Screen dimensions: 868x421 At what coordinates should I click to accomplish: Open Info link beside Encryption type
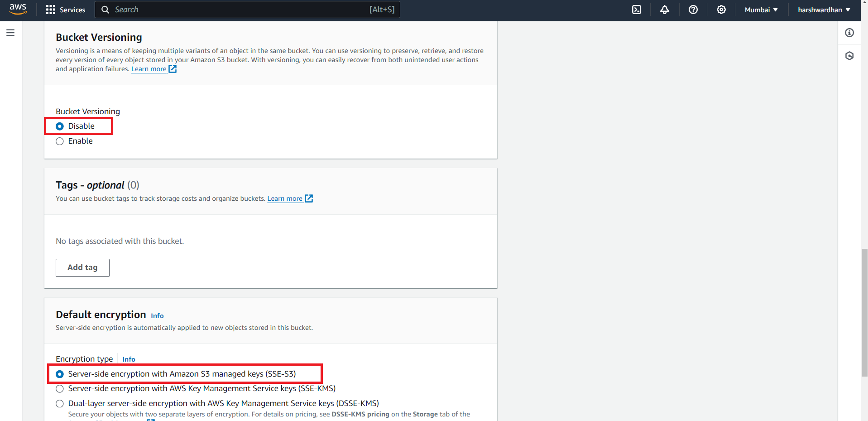click(x=129, y=359)
